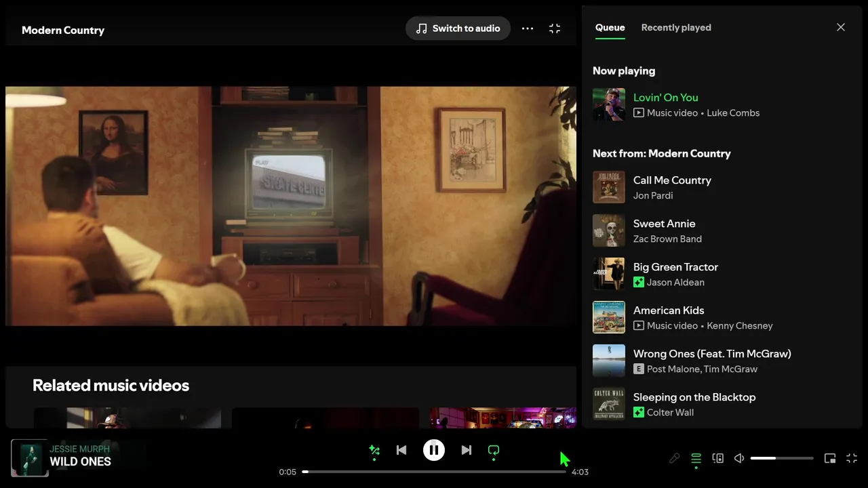Toggle the repeat button
This screenshot has width=868, height=488.
click(x=494, y=450)
